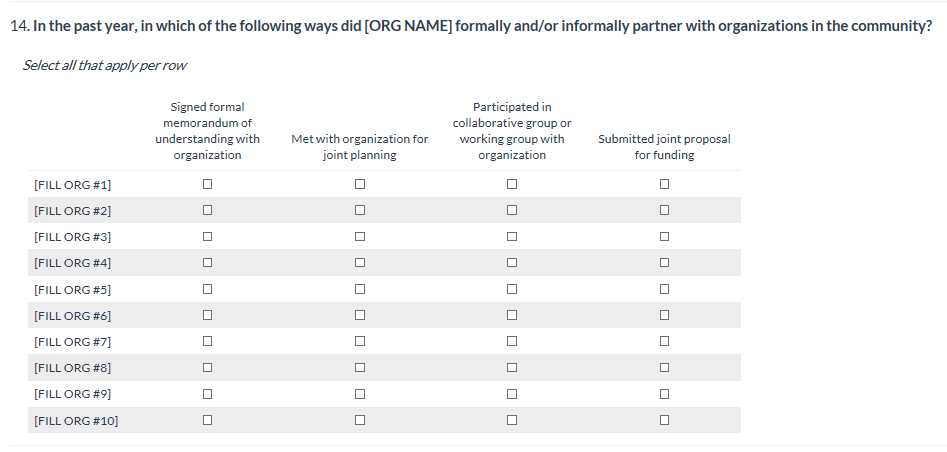Tick joint planning checkbox for ORG #4
This screenshot has height=452, width=947.
pyautogui.click(x=359, y=263)
